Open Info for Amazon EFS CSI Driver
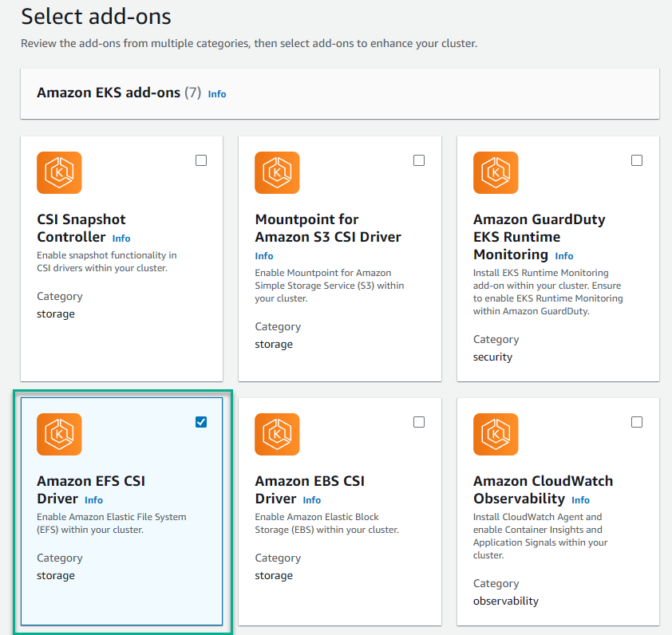This screenshot has height=635, width=672. [x=93, y=500]
